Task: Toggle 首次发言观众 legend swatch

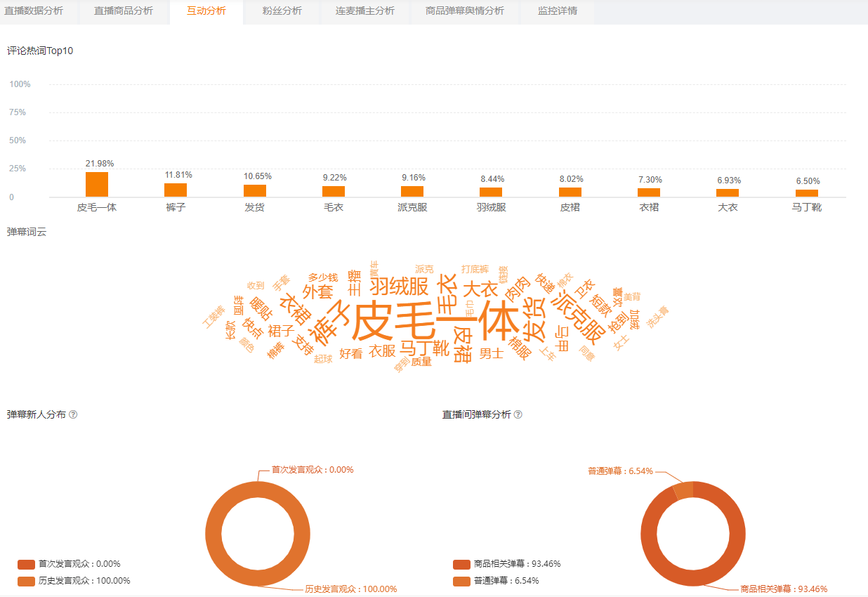Action: [x=26, y=564]
